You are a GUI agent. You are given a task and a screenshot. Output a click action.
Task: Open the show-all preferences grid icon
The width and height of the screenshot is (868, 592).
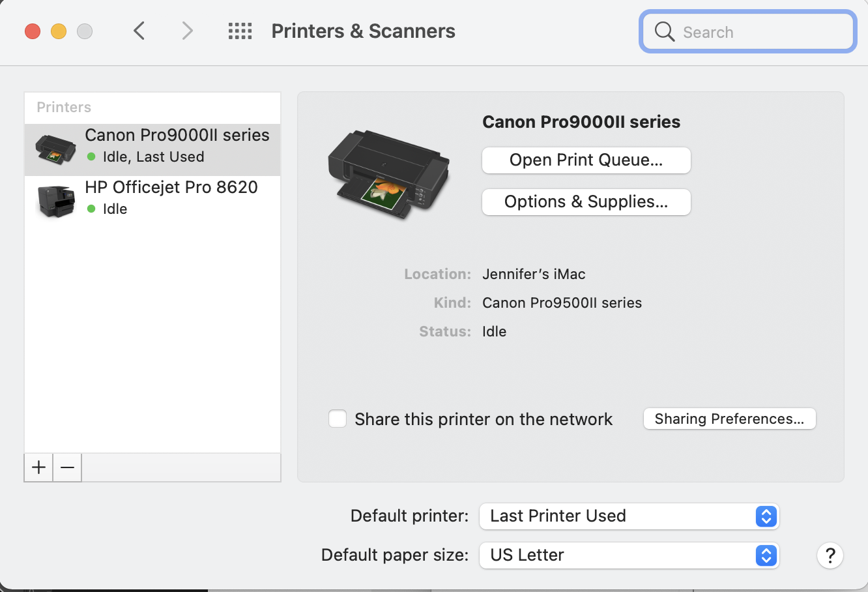point(240,31)
